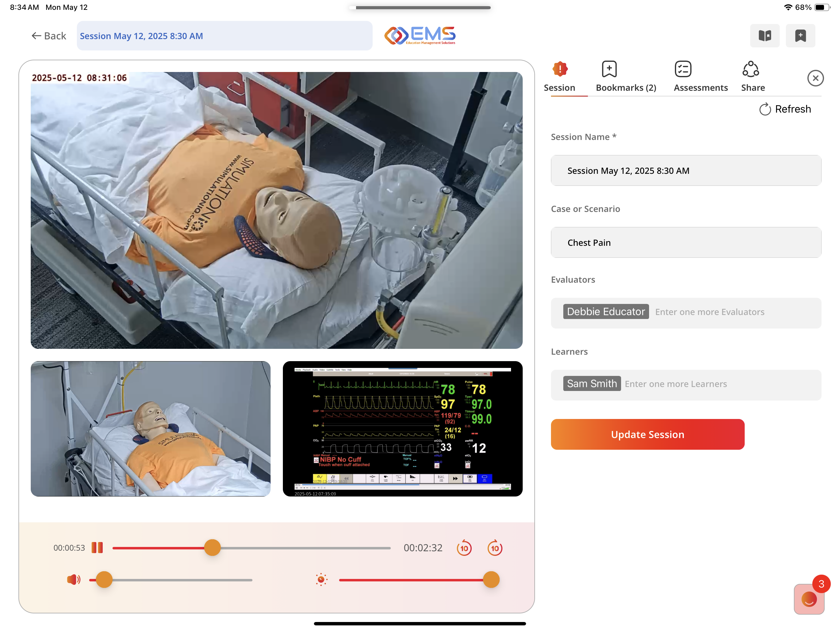The image size is (840, 630).
Task: Click the playback progress slider handle
Action: 212,548
